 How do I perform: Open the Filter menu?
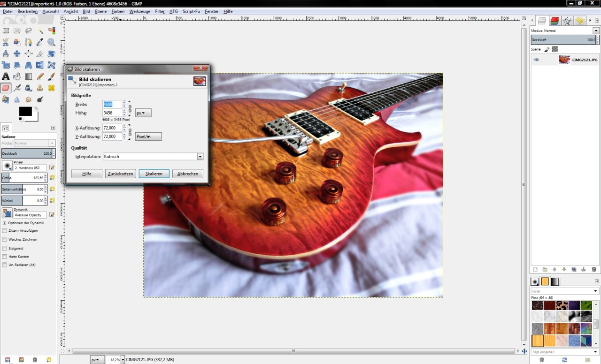click(x=160, y=11)
